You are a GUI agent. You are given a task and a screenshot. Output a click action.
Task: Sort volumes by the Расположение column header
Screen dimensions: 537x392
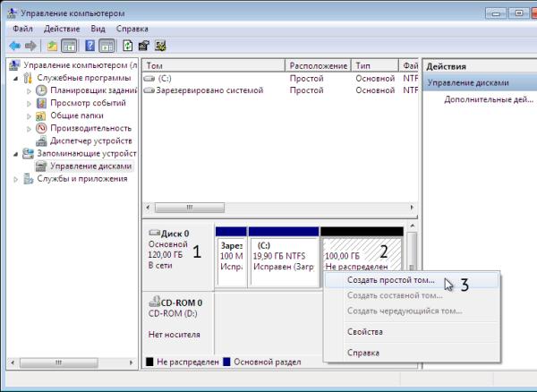(318, 65)
